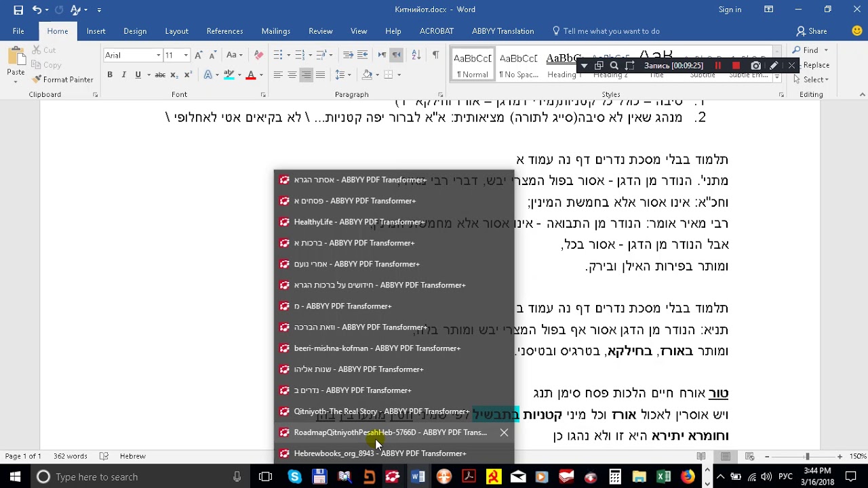
Task: Switch to the Design tab
Action: (x=135, y=31)
